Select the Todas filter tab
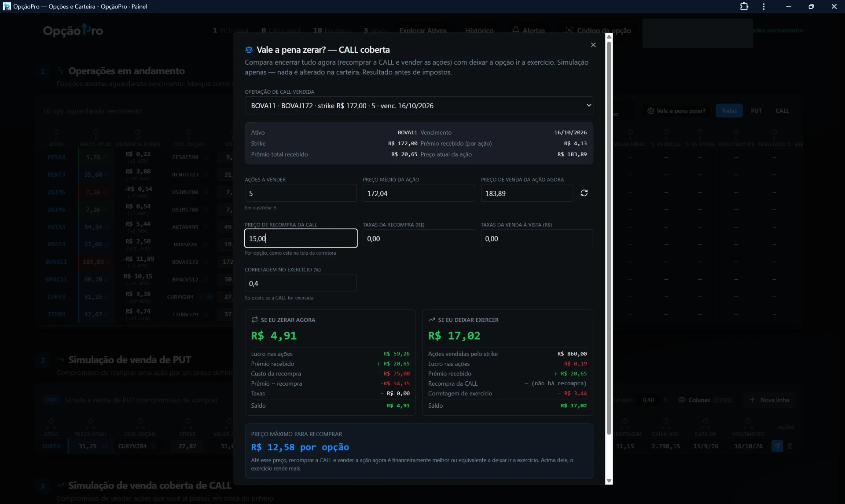This screenshot has height=504, width=845. (729, 110)
